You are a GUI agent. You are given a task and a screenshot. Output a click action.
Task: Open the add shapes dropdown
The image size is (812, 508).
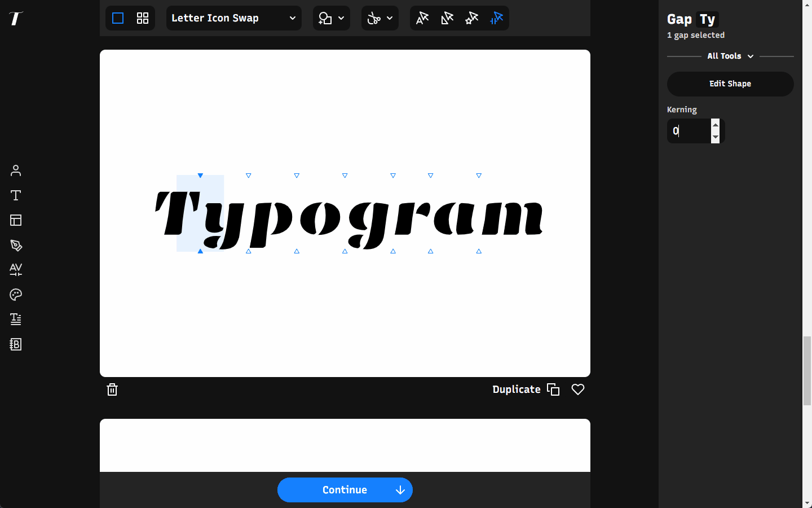[x=332, y=18]
